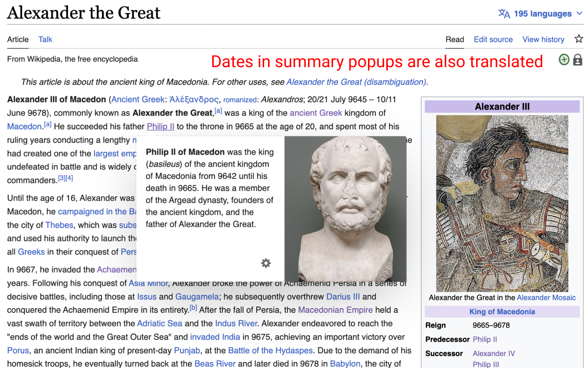The height and width of the screenshot is (368, 588).
Task: Click the Read tab
Action: [x=455, y=40]
